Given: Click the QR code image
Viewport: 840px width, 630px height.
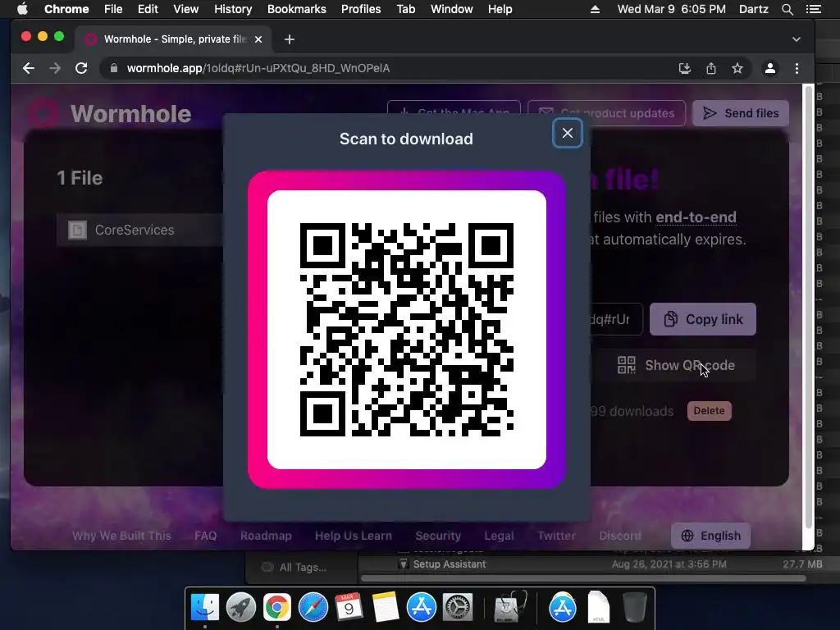Looking at the screenshot, I should [407, 330].
